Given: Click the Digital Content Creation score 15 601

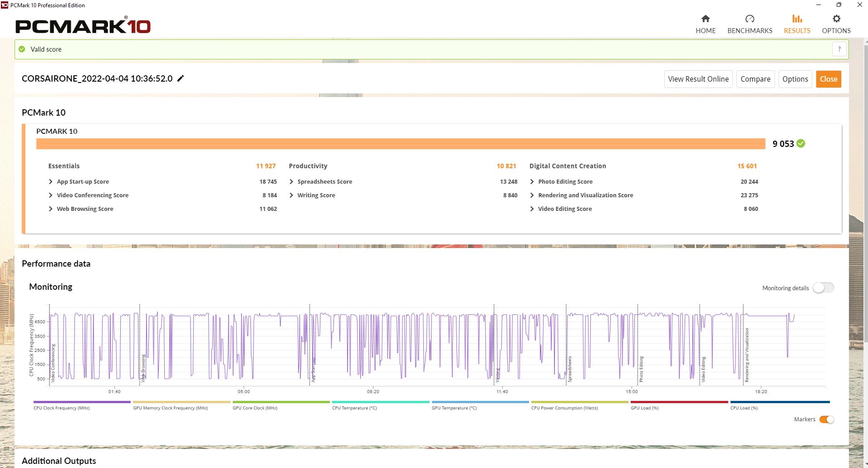Looking at the screenshot, I should point(747,166).
